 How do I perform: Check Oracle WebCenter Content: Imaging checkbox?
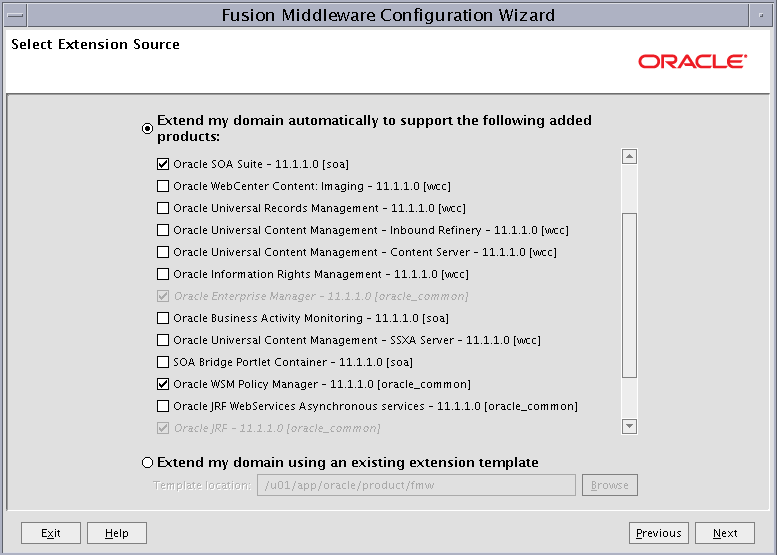coord(163,186)
